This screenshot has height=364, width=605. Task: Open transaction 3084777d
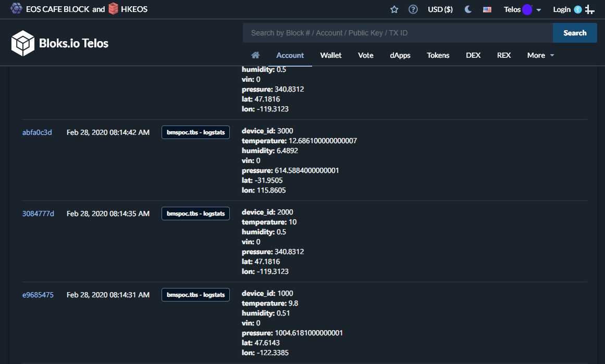38,214
